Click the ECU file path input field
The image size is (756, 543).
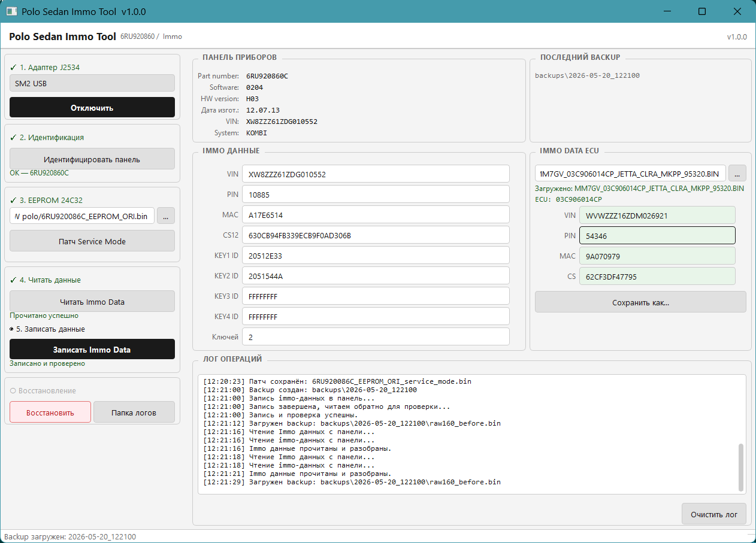click(630, 173)
